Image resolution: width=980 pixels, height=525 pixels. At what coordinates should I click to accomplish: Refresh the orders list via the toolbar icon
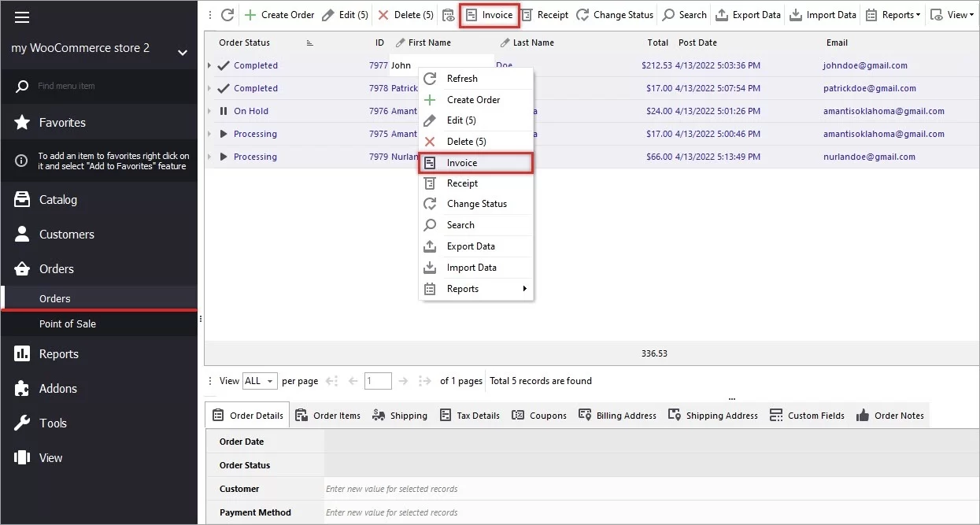227,14
